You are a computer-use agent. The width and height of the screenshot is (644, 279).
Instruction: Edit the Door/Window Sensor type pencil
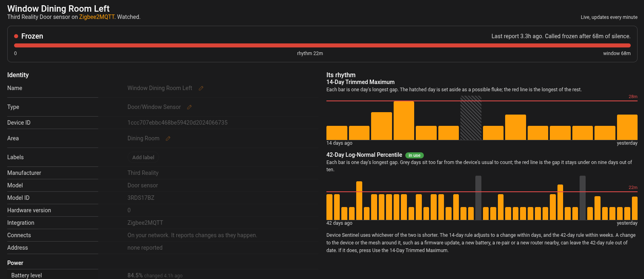click(189, 107)
